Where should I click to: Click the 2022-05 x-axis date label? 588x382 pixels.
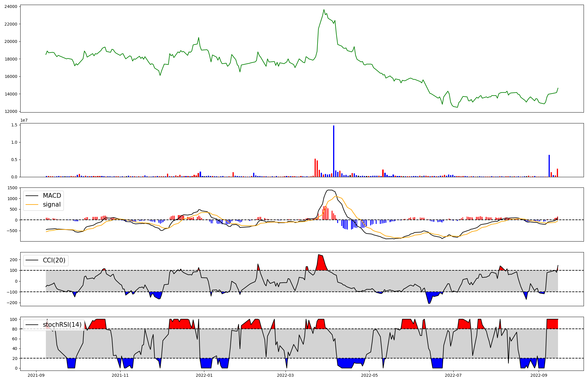369,375
